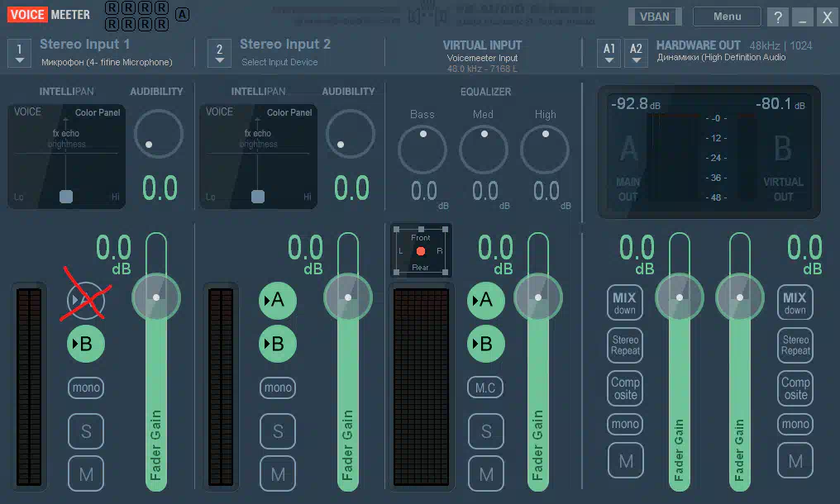
Task: Enable mono on Stereo Input 1
Action: click(86, 388)
